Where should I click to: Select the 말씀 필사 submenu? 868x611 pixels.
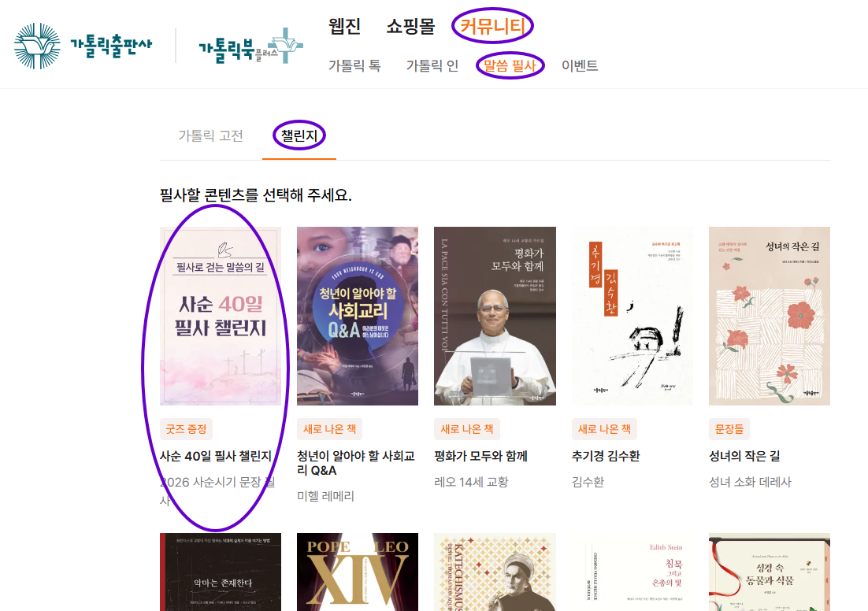tap(510, 66)
